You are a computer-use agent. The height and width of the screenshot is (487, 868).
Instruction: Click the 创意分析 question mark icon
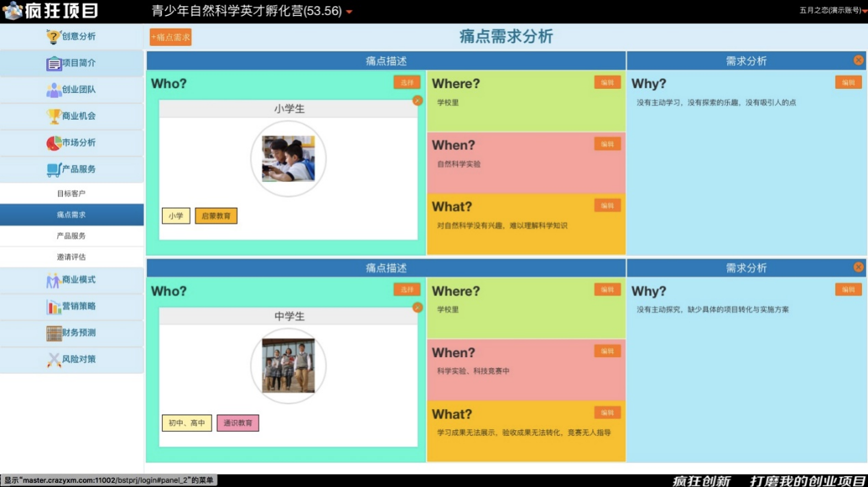click(53, 37)
